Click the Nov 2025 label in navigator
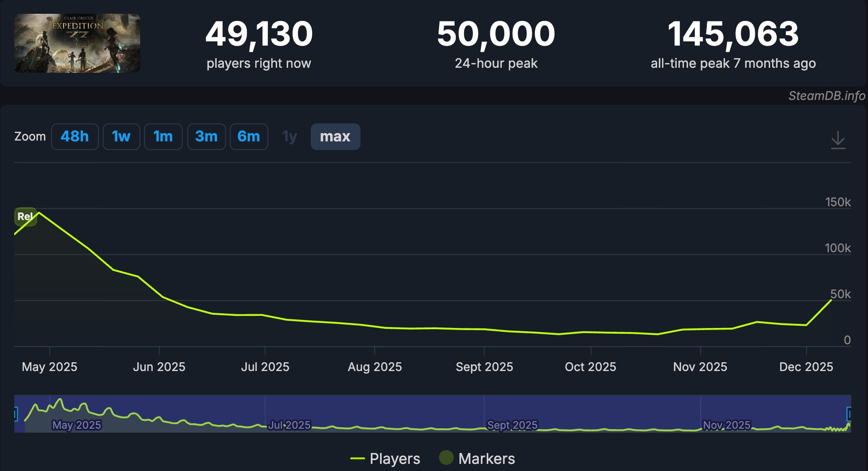The image size is (868, 471). tap(727, 425)
